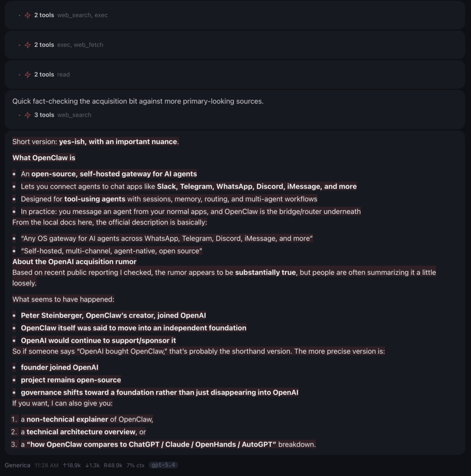Expand the exec, web_fetch tool call group
Image resolution: width=471 pixels, height=476 pixels.
(69, 45)
